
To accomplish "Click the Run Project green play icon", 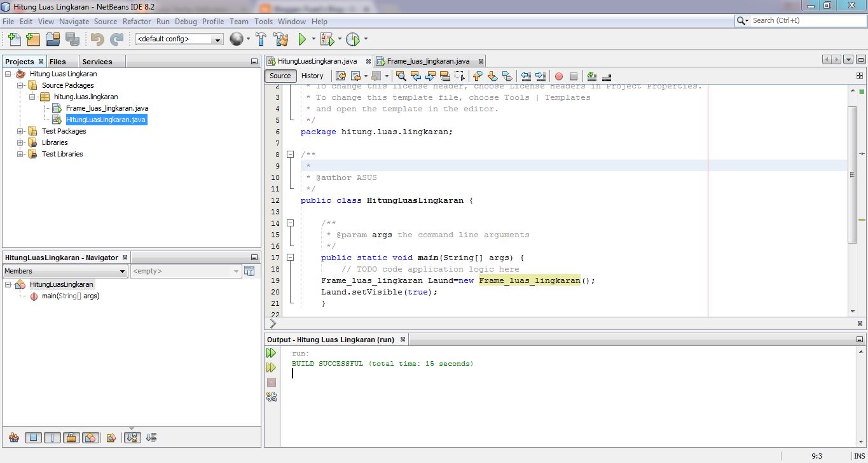I will coord(303,39).
